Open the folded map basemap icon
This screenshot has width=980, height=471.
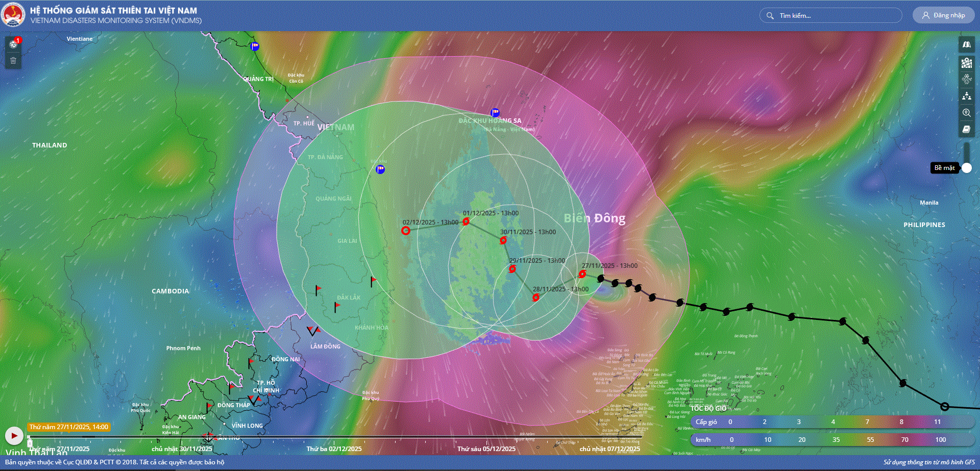(x=966, y=45)
